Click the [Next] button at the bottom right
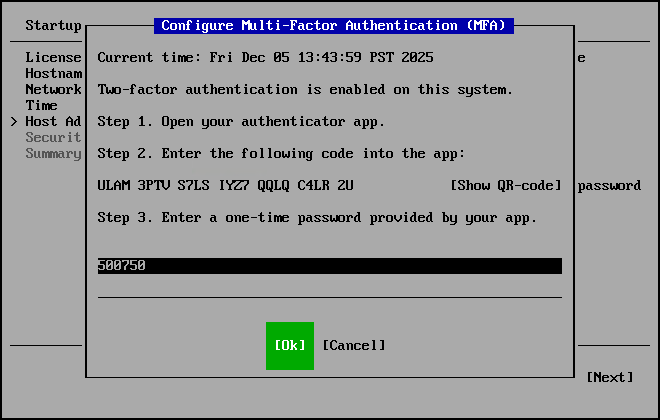The width and height of the screenshot is (660, 420). point(609,377)
